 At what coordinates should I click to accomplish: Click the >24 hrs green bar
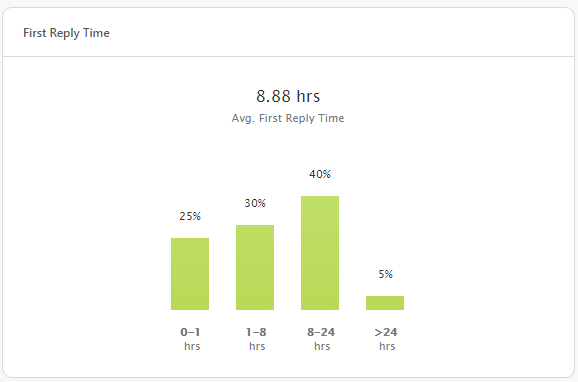point(385,303)
